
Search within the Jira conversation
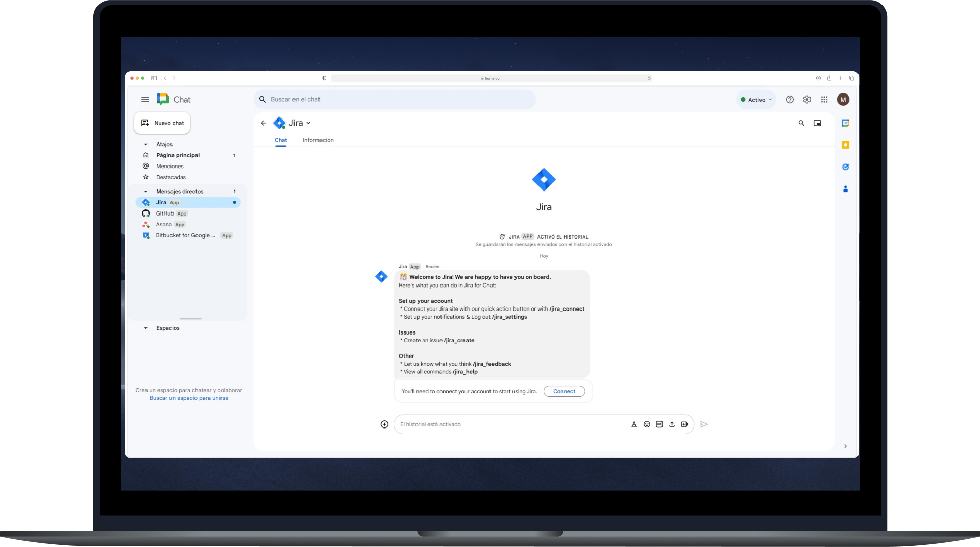(801, 123)
